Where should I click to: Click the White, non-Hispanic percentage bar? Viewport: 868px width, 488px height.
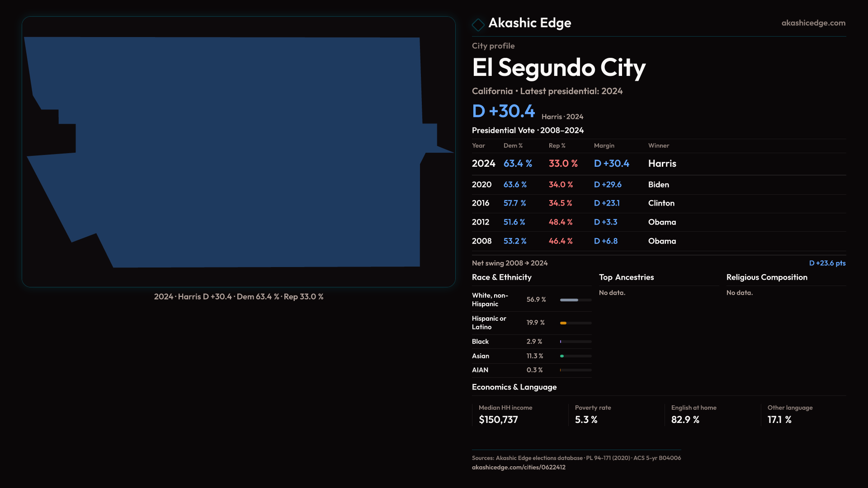click(x=569, y=300)
